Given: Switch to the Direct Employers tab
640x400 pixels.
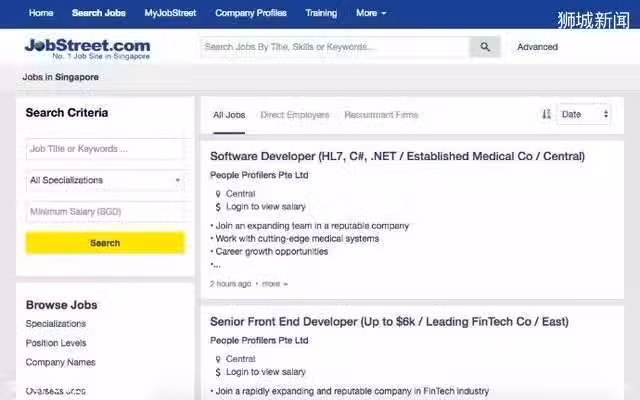Looking at the screenshot, I should coord(295,115).
